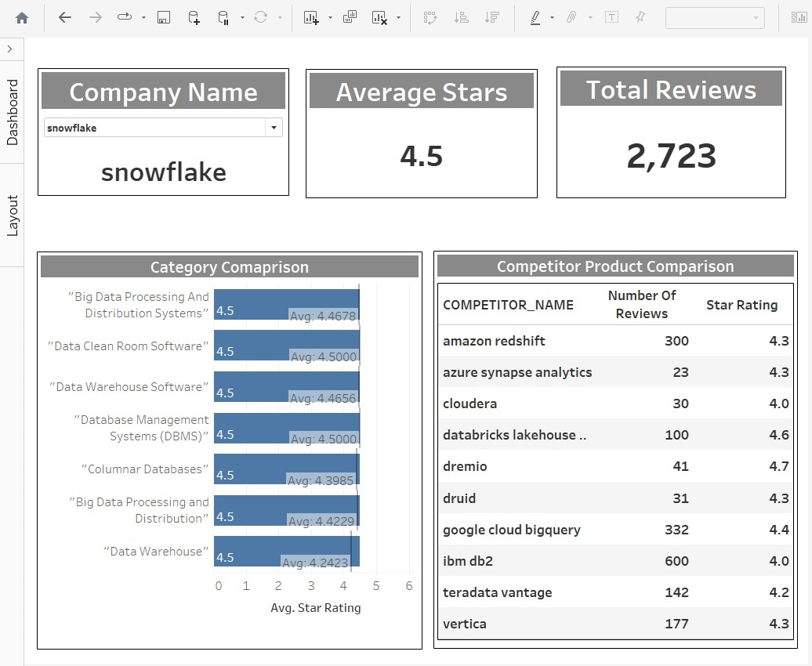This screenshot has width=812, height=666.
Task: Toggle the Show Mark Labels option
Action: (x=611, y=17)
